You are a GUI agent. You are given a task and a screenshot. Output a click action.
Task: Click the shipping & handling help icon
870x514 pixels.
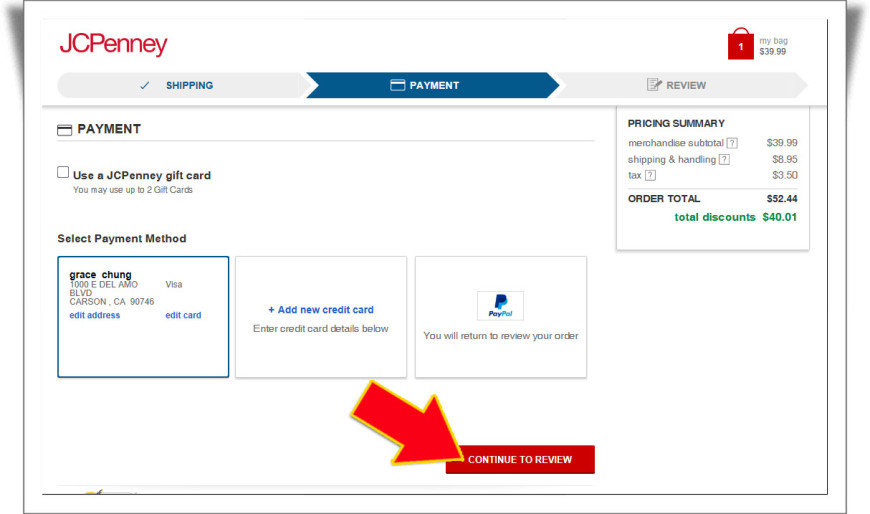tap(724, 160)
